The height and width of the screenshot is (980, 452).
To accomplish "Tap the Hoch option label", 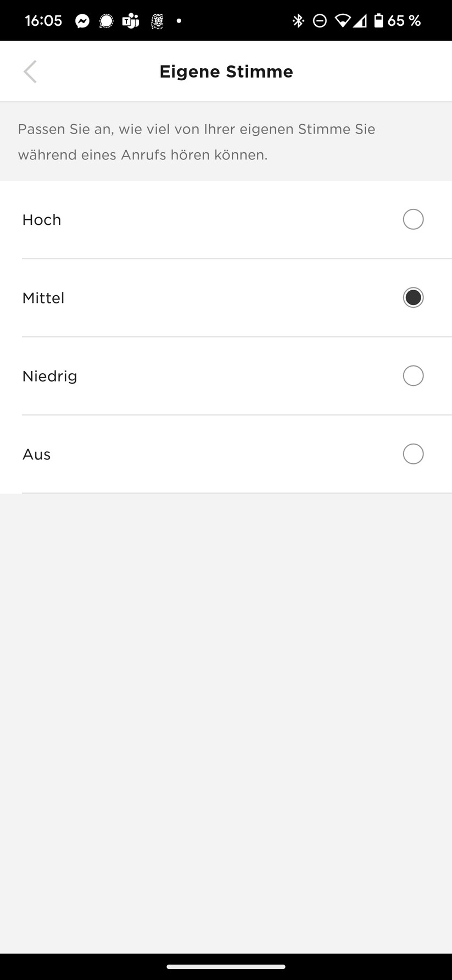I will pos(42,220).
